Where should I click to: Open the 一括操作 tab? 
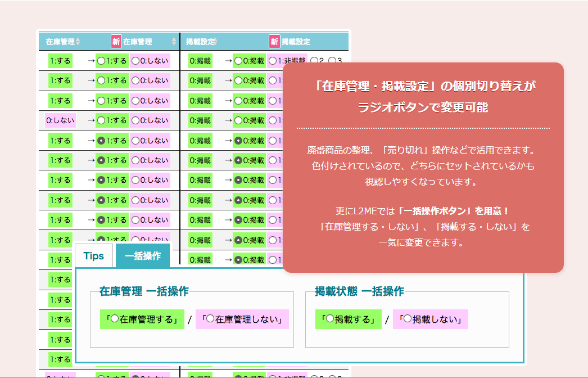pyautogui.click(x=142, y=255)
